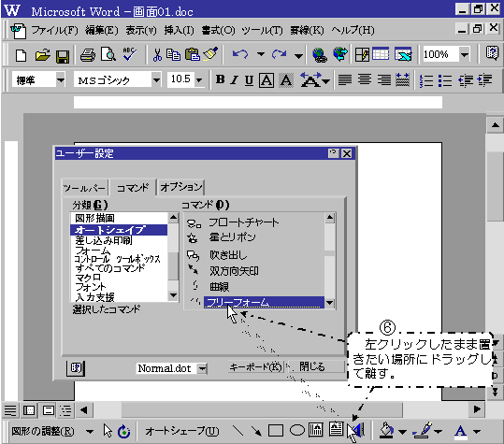Run the ABC spelling check

tap(130, 54)
